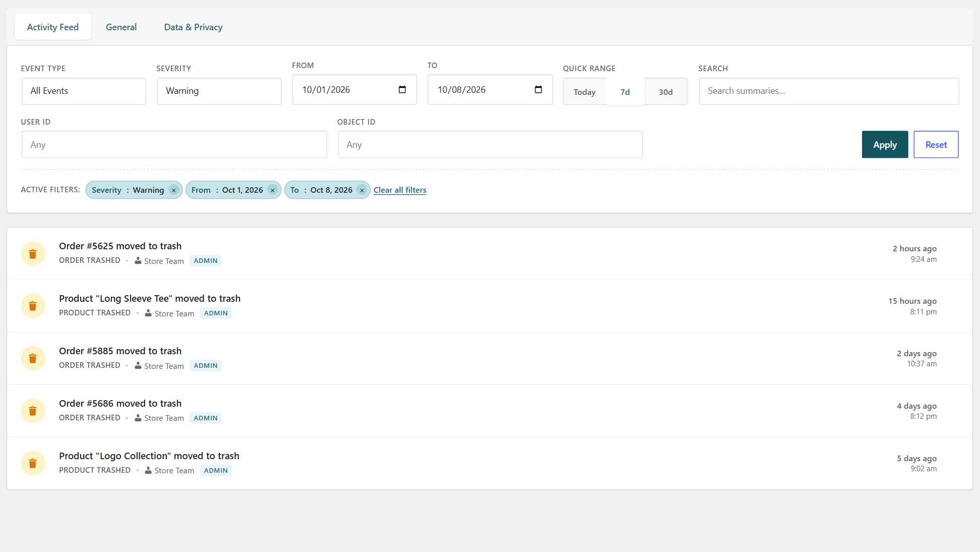Click the "2 days ago" timestamp
The width and height of the screenshot is (980, 552).
tap(916, 354)
